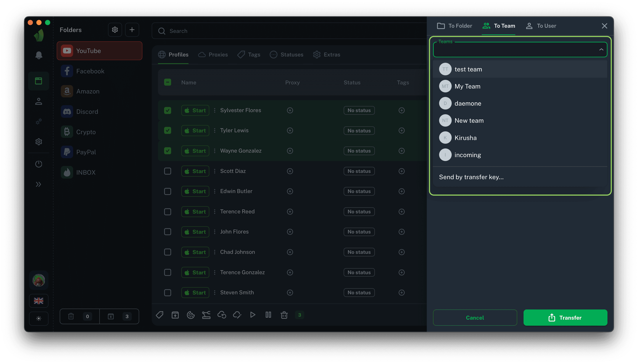The width and height of the screenshot is (638, 364).
Task: Click the notifications bell icon
Action: pyautogui.click(x=39, y=55)
